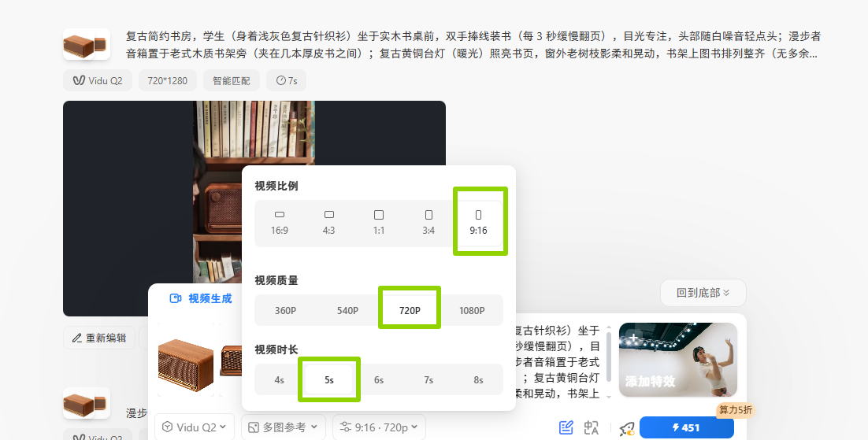Select the 9:16 video aspect ratio
Screen dimensions: 868x440
coord(478,221)
